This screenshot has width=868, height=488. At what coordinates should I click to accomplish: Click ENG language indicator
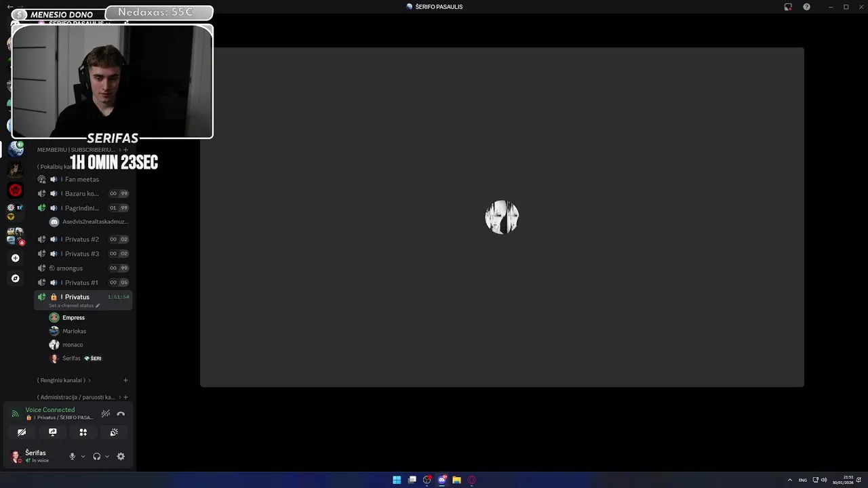803,480
